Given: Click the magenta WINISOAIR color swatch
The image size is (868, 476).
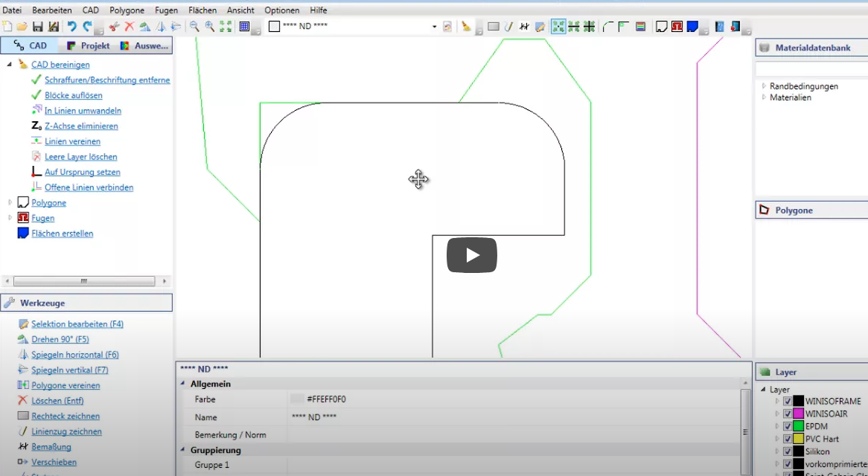Looking at the screenshot, I should [799, 414].
